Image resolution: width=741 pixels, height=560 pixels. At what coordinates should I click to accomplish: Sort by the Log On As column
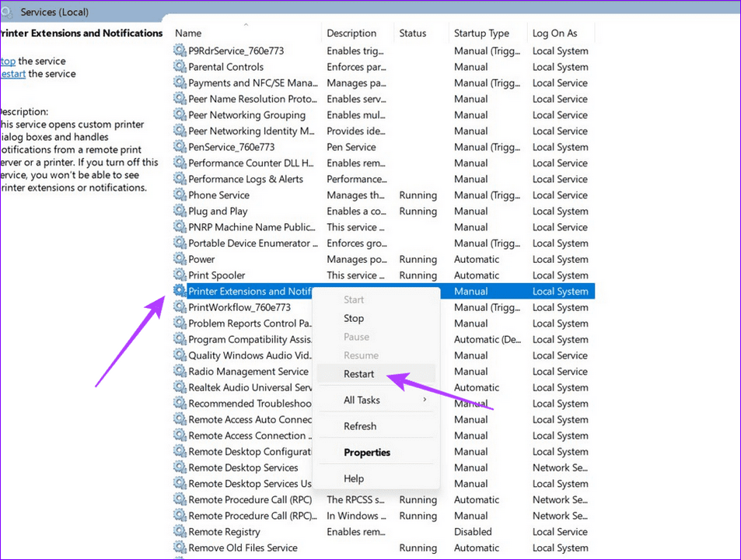click(554, 33)
